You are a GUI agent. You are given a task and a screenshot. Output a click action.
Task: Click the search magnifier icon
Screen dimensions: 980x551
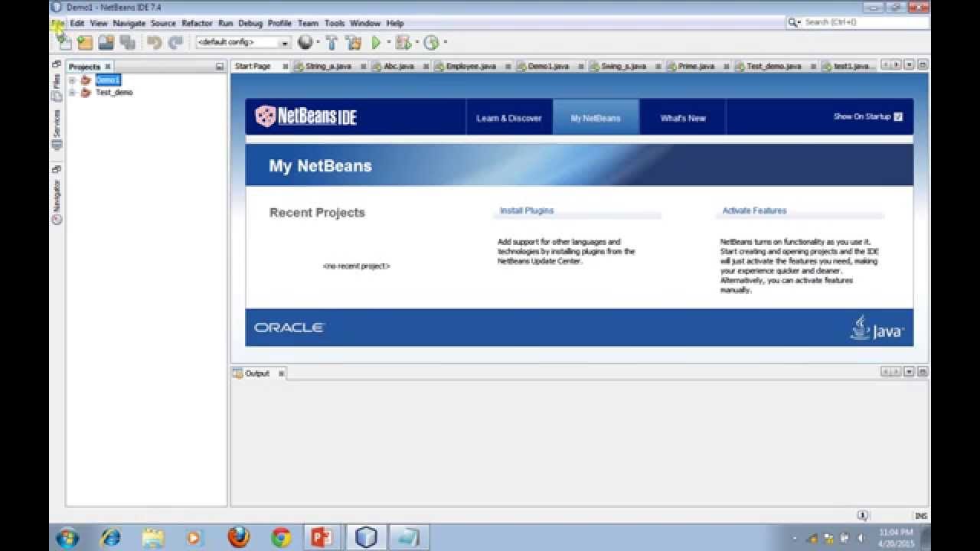(793, 23)
